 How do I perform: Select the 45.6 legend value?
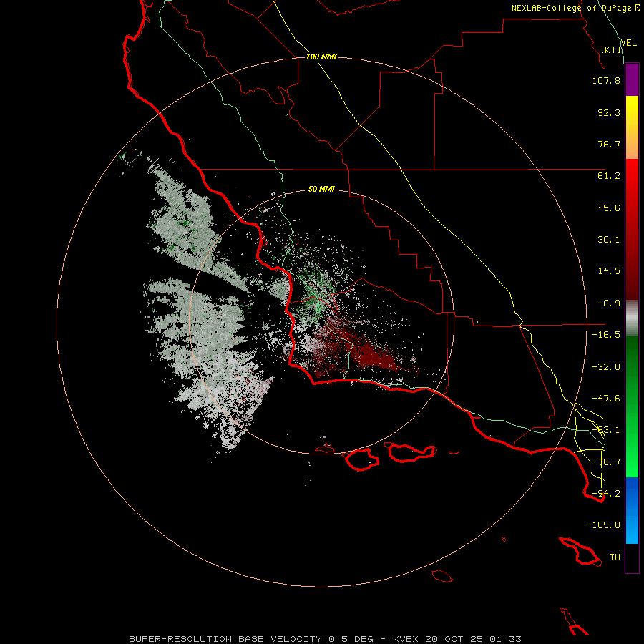609,208
